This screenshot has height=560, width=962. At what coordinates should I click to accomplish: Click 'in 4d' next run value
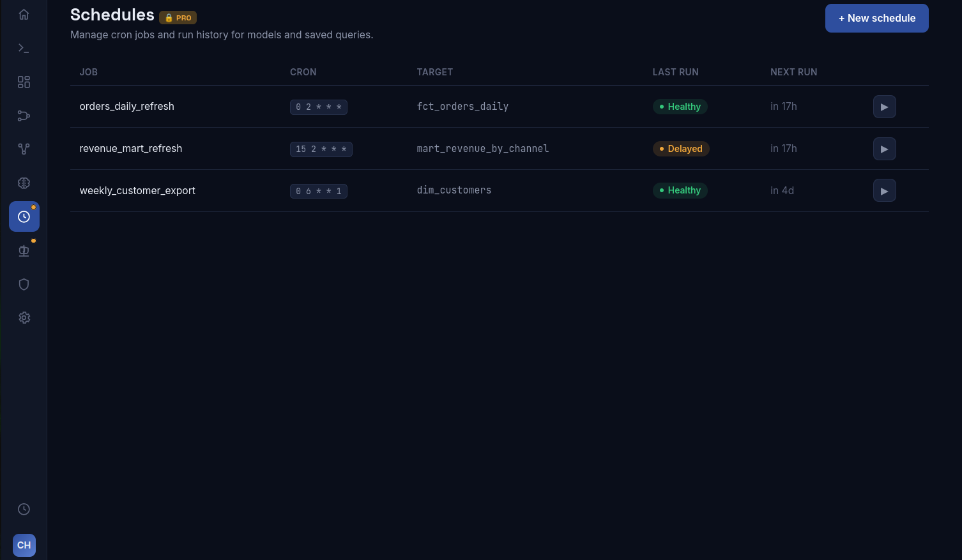pyautogui.click(x=782, y=191)
